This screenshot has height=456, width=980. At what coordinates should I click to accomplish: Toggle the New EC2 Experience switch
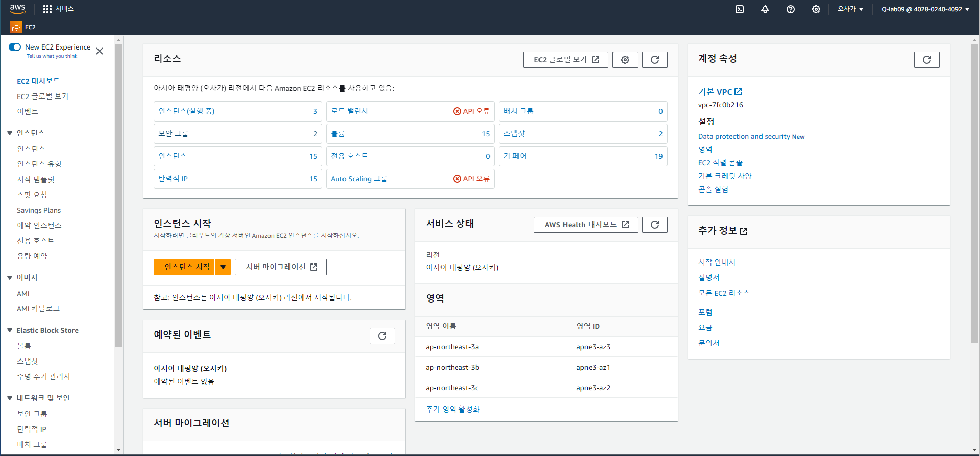coord(15,47)
